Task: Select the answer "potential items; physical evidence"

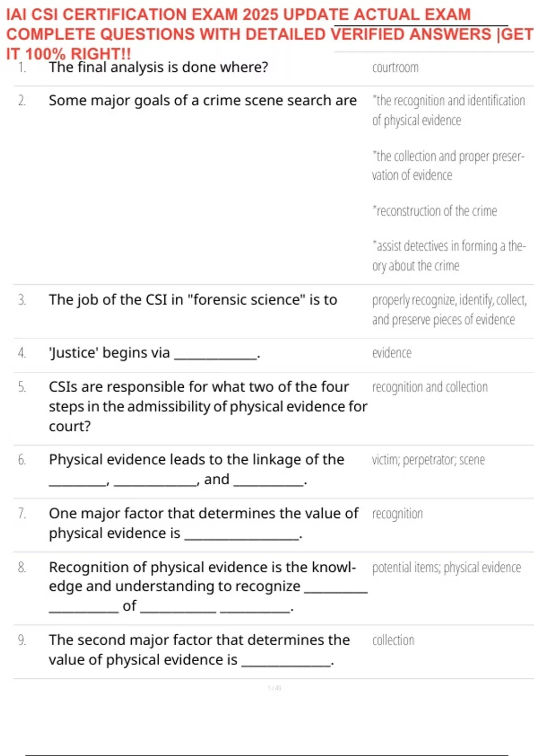Action: point(446,567)
